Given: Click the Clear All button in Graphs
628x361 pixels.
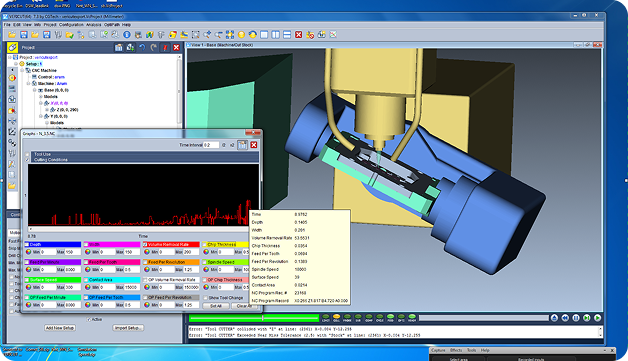Looking at the screenshot, I should (244, 306).
